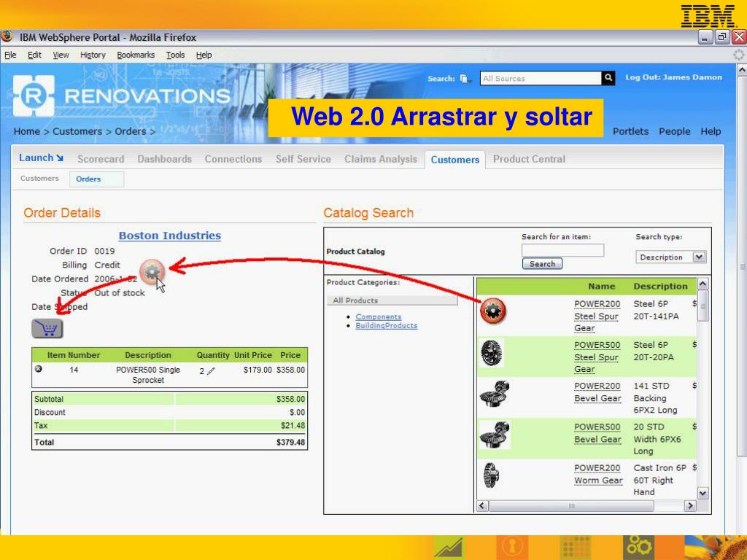Image resolution: width=747 pixels, height=560 pixels.
Task: Click the Search for an item field
Action: tap(562, 250)
